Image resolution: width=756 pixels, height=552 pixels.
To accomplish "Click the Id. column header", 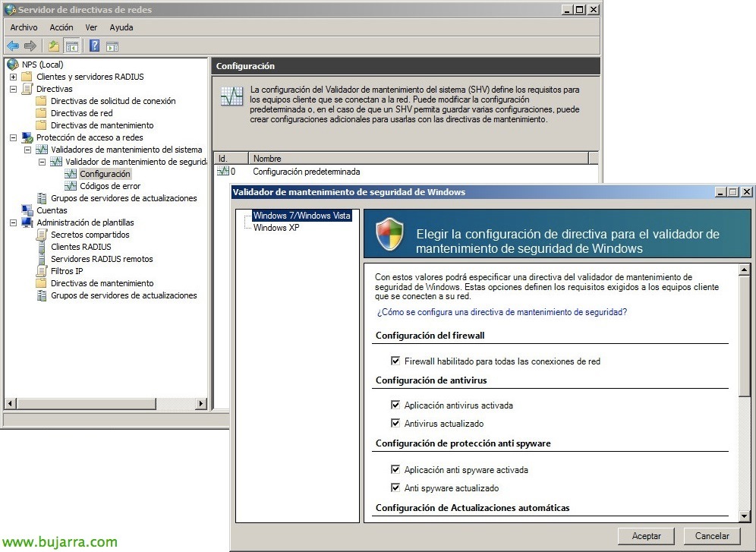I will [x=231, y=158].
